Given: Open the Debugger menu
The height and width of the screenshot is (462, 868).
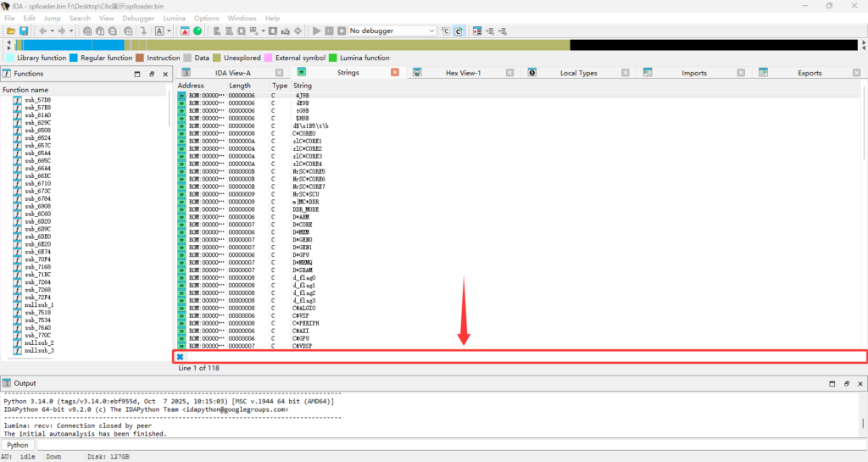Looking at the screenshot, I should pos(138,18).
